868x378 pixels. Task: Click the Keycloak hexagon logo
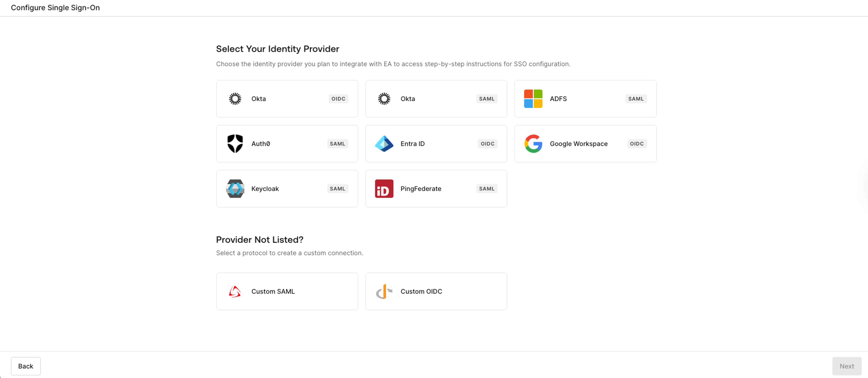(235, 189)
